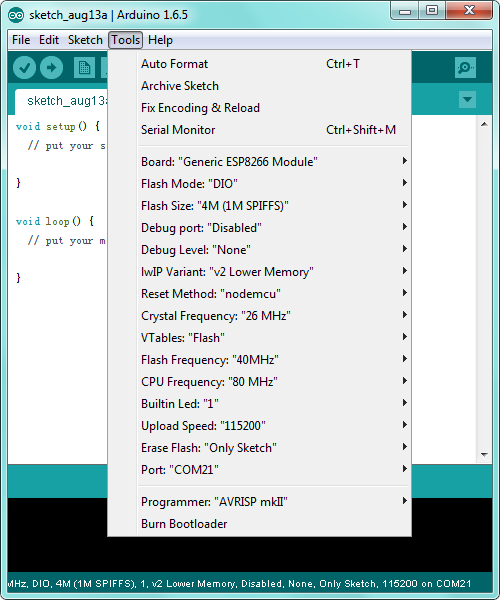The image size is (500, 600).
Task: Click editor scrollbar down arrow
Action: [484, 455]
